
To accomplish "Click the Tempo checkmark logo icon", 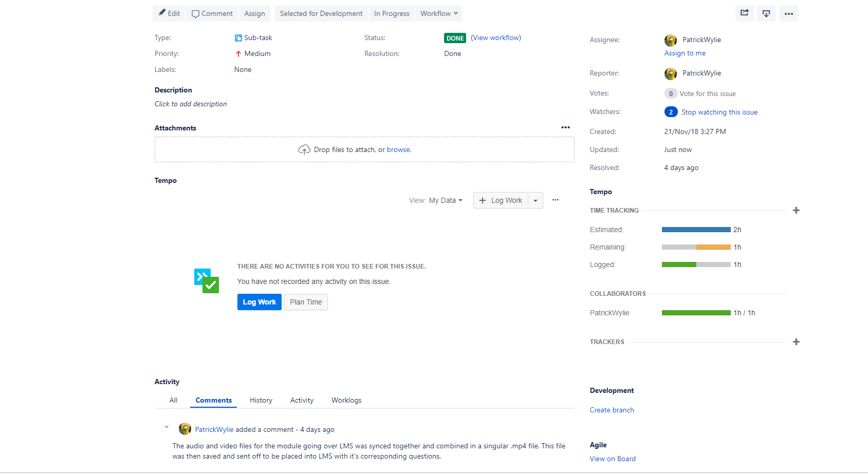I will pos(207,281).
